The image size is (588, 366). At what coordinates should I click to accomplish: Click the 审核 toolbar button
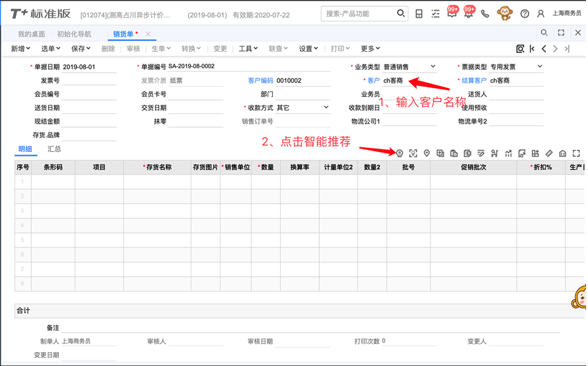[133, 49]
